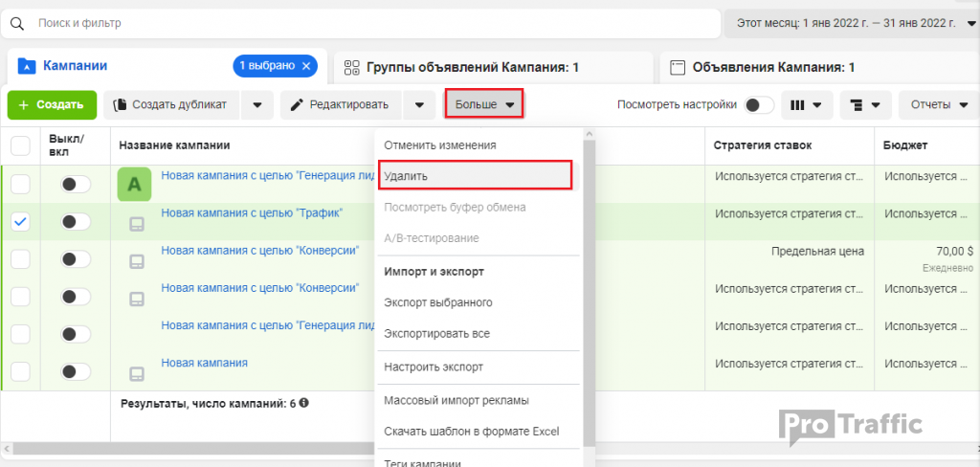
Task: Check first 'Генерация лид' campaign checkbox
Action: [x=21, y=184]
